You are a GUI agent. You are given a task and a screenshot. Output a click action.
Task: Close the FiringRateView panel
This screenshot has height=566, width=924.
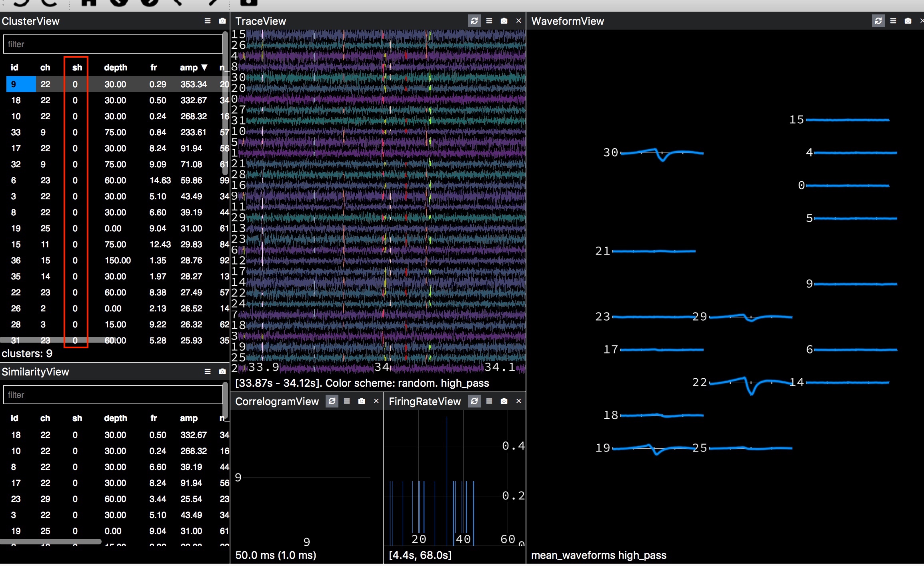pos(519,401)
